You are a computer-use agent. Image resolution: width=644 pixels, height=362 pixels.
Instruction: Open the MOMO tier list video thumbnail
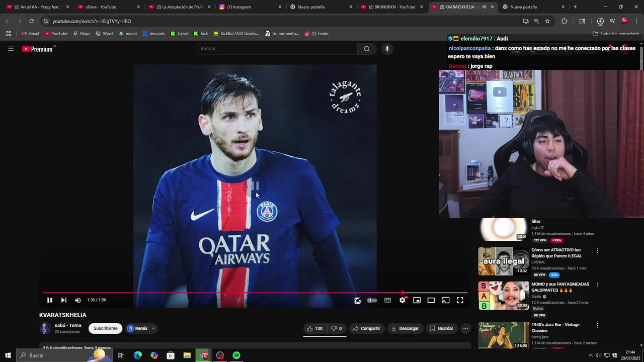503,295
